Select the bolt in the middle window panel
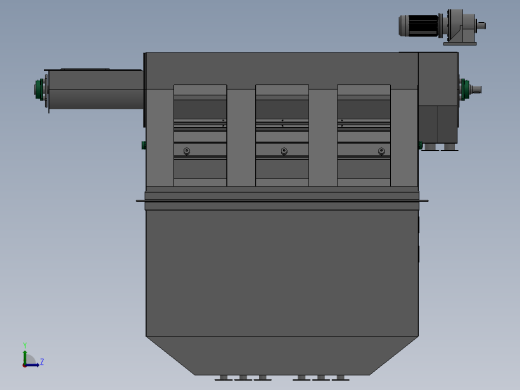 point(284,151)
